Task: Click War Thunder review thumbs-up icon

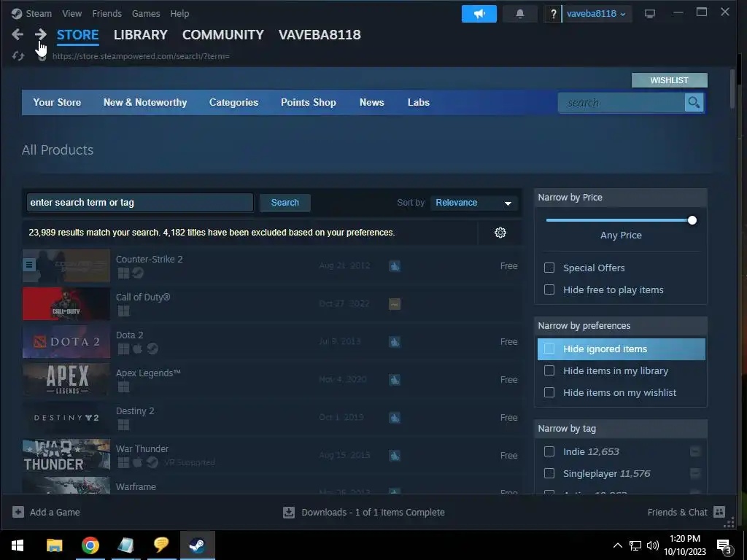Action: click(395, 456)
